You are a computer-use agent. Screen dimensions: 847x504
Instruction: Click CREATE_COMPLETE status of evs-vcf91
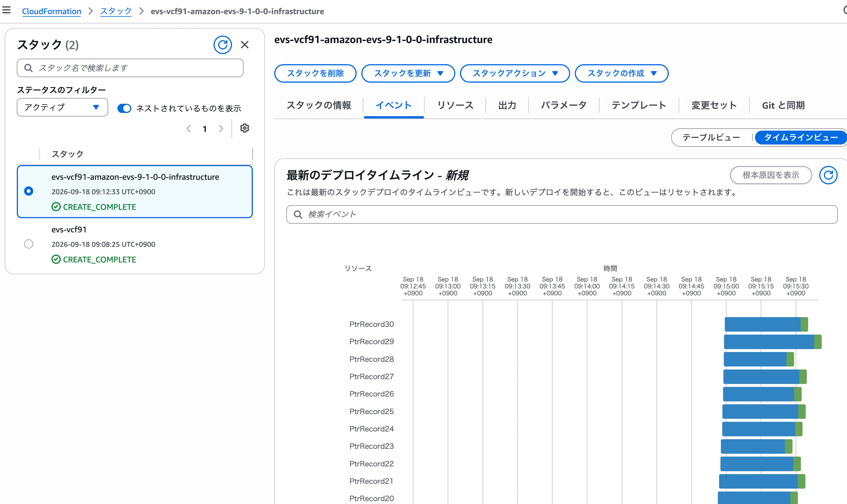[94, 260]
